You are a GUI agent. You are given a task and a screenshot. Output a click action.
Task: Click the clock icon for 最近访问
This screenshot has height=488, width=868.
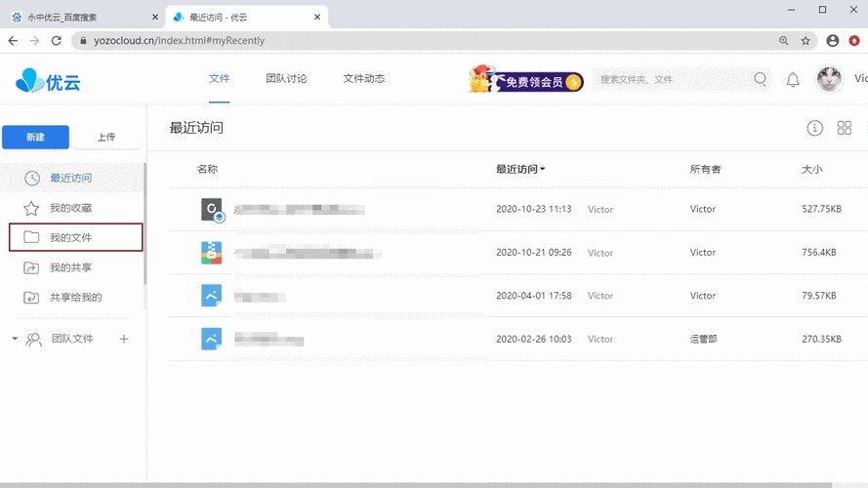(x=32, y=178)
